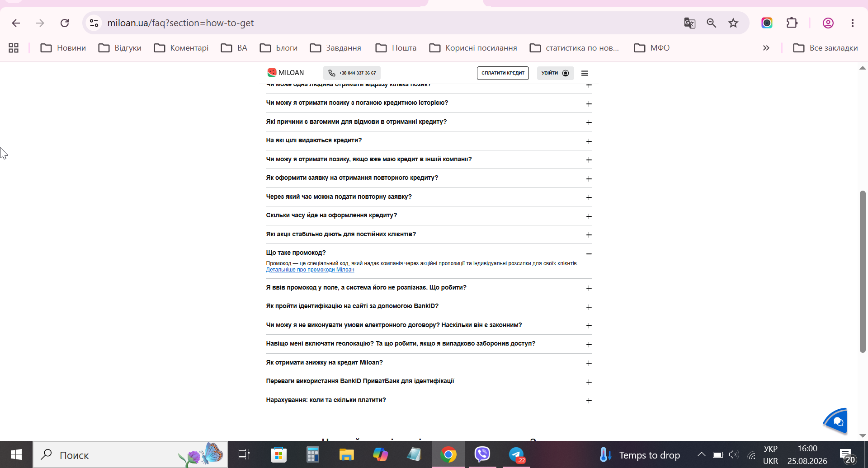Show hidden bookmarks with the double chevron
868x468 pixels.
coord(766,48)
